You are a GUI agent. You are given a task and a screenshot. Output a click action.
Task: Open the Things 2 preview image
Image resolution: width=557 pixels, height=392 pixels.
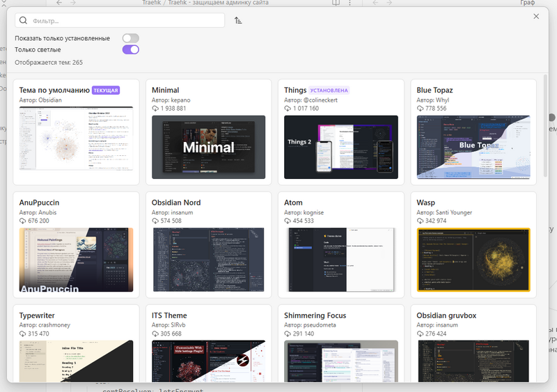click(x=341, y=147)
